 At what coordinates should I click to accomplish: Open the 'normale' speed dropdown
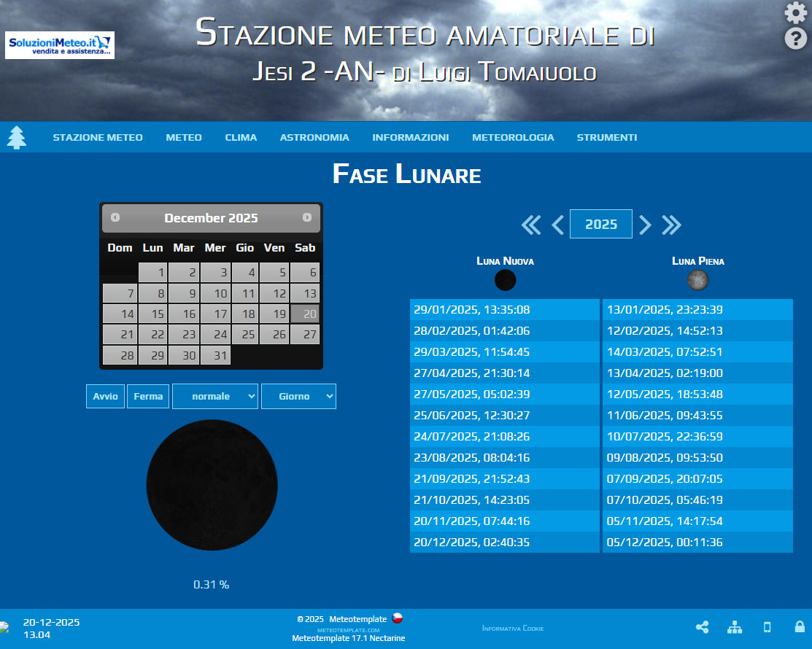(x=215, y=396)
